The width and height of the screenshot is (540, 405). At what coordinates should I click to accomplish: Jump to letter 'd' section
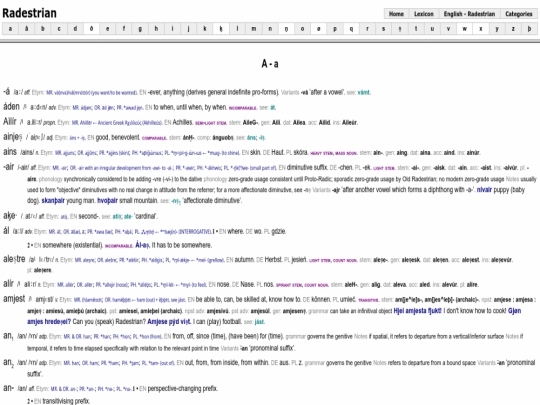[x=75, y=29]
